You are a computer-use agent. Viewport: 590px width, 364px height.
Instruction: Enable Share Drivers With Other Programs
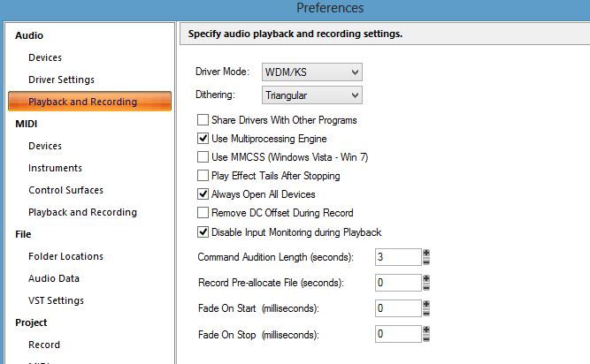tap(203, 120)
